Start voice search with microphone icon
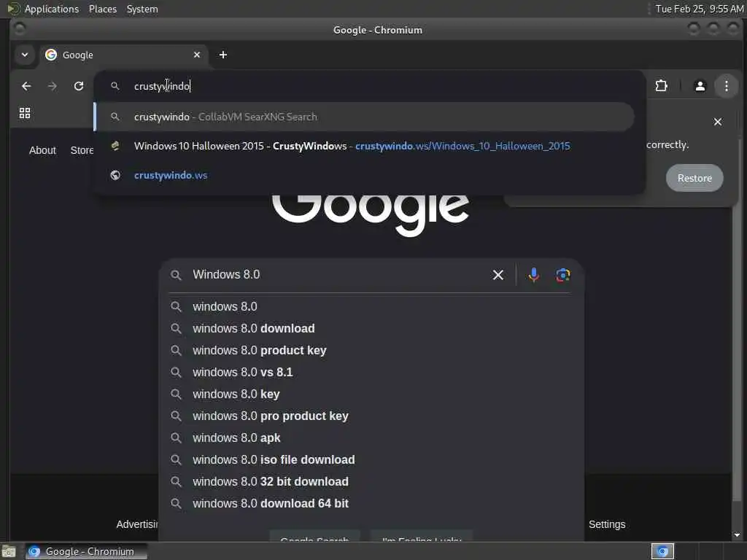Image resolution: width=747 pixels, height=560 pixels. click(x=533, y=275)
